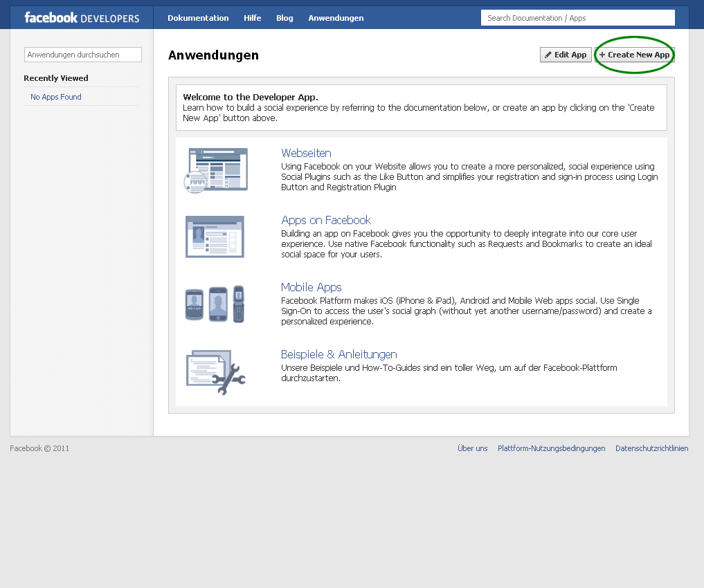
Task: Open the Webseiten heading link
Action: 306,153
